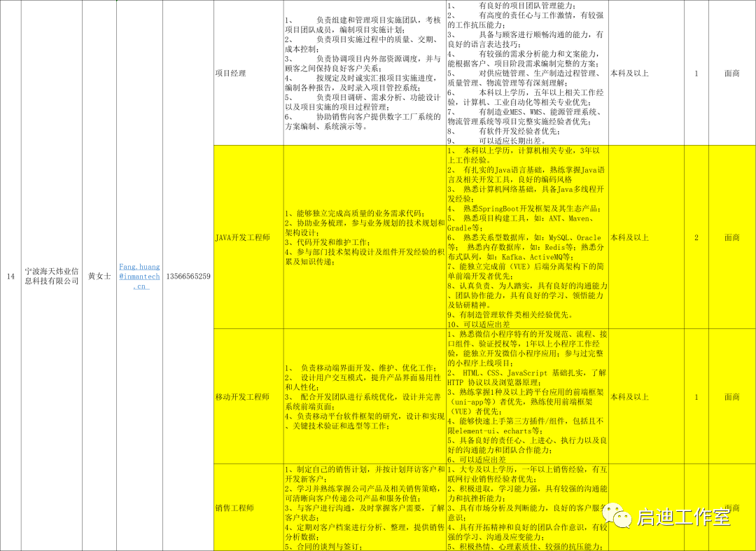Viewport: 756px width, 551px height.
Task: Click the 项目经理 responsibilities description cell
Action: (x=364, y=73)
